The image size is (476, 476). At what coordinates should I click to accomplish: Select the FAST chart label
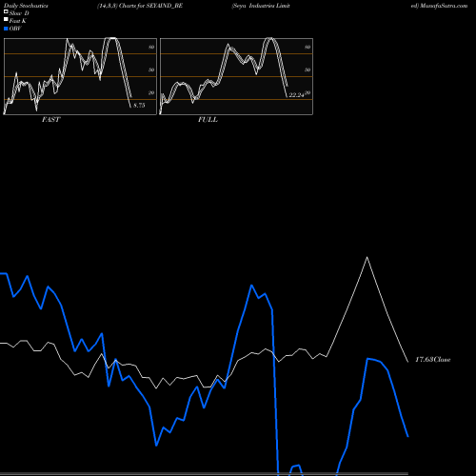pyautogui.click(x=50, y=120)
